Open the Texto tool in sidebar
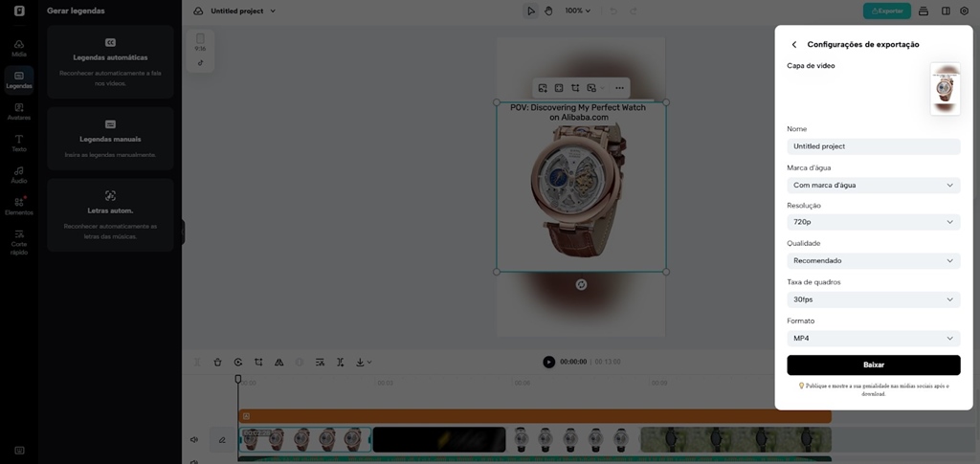 [x=19, y=144]
